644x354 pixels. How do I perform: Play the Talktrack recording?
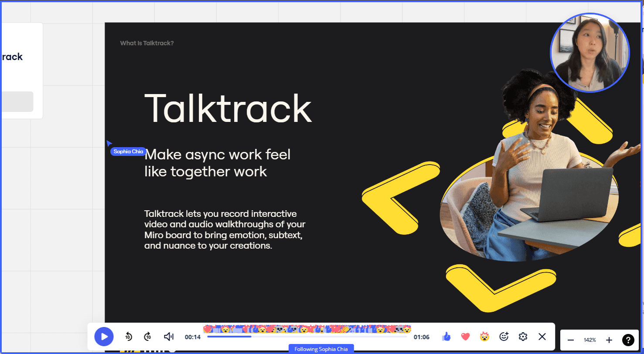click(104, 337)
